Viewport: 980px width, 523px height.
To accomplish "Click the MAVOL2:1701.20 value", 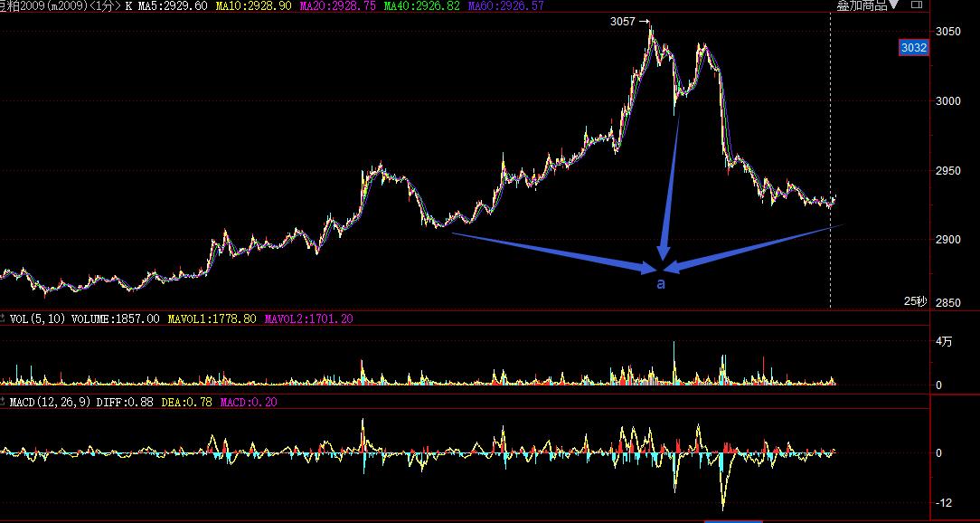I will 309,319.
